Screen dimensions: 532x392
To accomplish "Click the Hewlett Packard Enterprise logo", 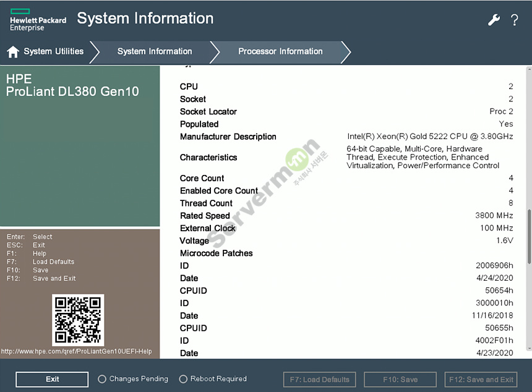I will [x=38, y=20].
